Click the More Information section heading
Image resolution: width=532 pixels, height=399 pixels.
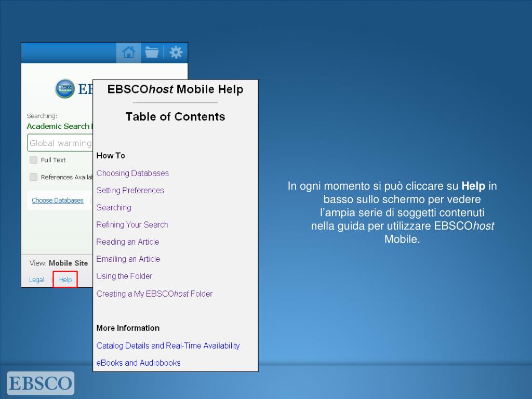pyautogui.click(x=128, y=328)
